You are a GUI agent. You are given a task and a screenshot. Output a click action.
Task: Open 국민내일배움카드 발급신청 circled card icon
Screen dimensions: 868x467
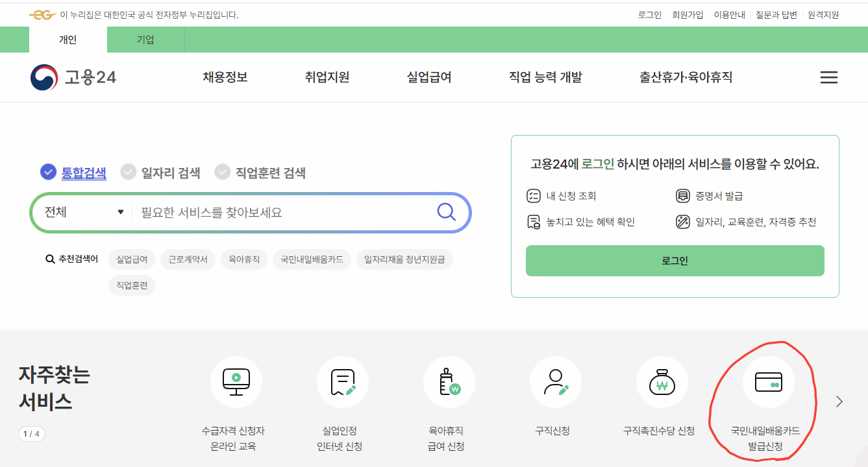(769, 383)
